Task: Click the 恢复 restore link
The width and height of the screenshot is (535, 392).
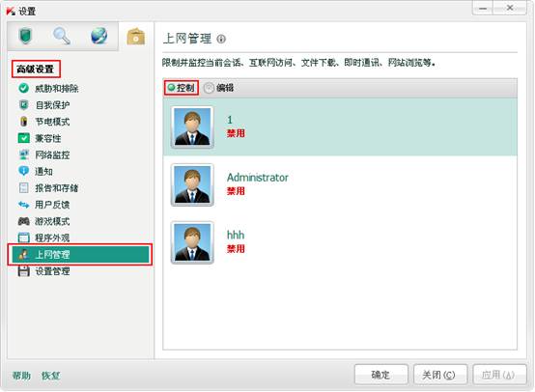Action: (x=50, y=376)
